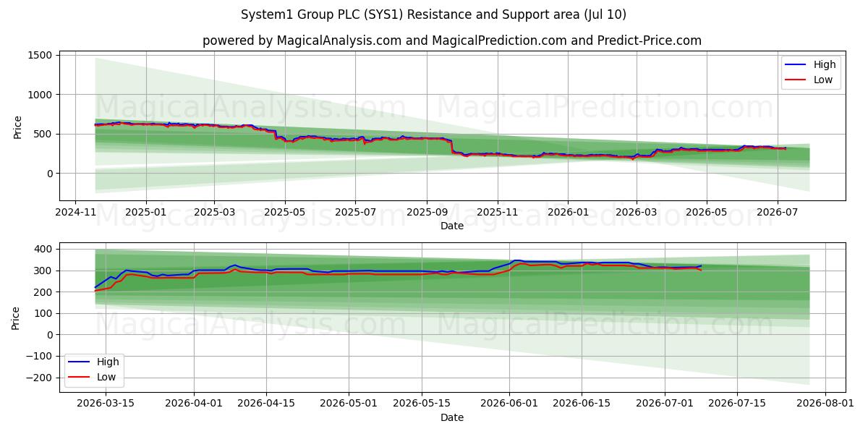Click the 2025-03 x-axis tick label
Image resolution: width=868 pixels, height=434 pixels.
pyautogui.click(x=214, y=213)
